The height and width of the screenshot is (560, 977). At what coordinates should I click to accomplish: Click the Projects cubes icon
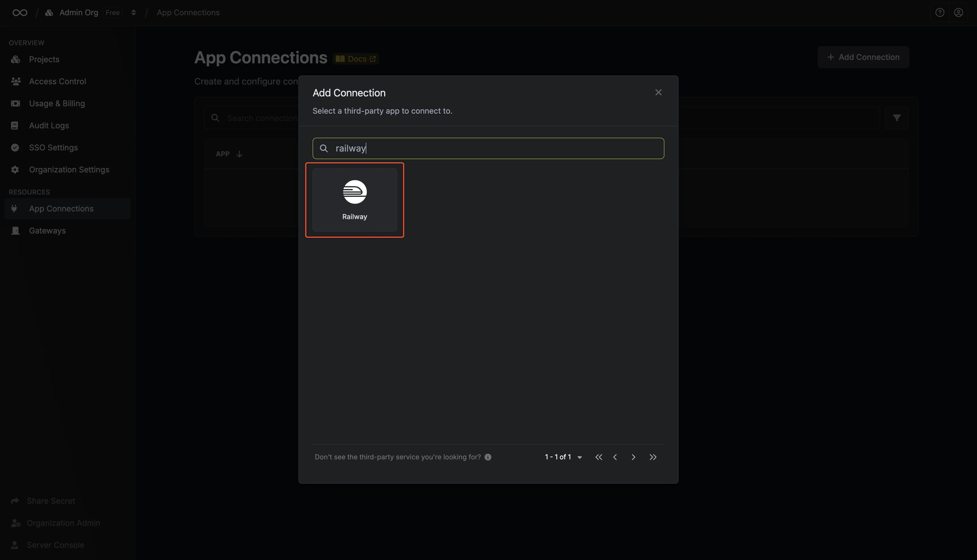(x=15, y=59)
